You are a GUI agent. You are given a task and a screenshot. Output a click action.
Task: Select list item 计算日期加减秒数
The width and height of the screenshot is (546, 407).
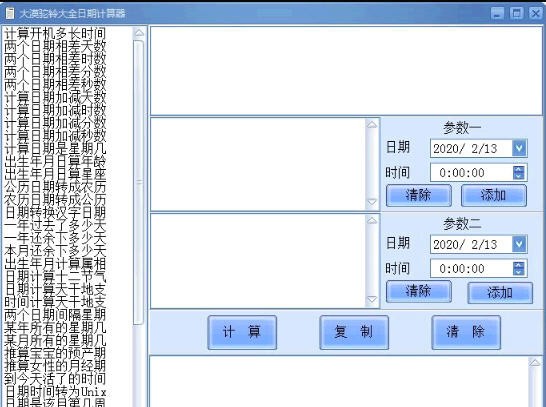[55, 136]
